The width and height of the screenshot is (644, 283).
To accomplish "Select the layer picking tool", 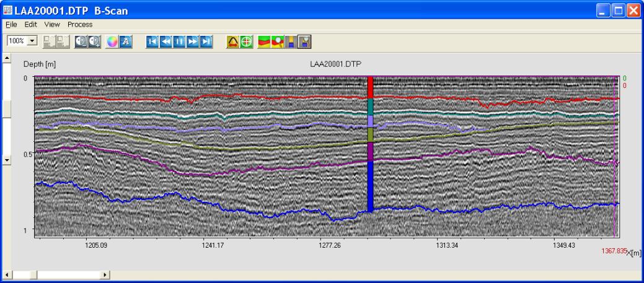I will coord(264,41).
